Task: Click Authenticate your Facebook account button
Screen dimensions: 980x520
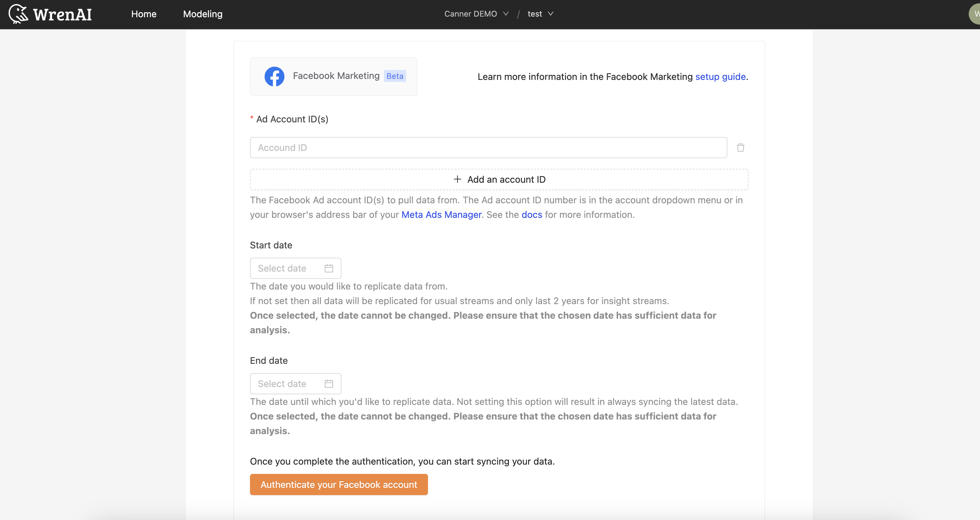Action: [338, 484]
